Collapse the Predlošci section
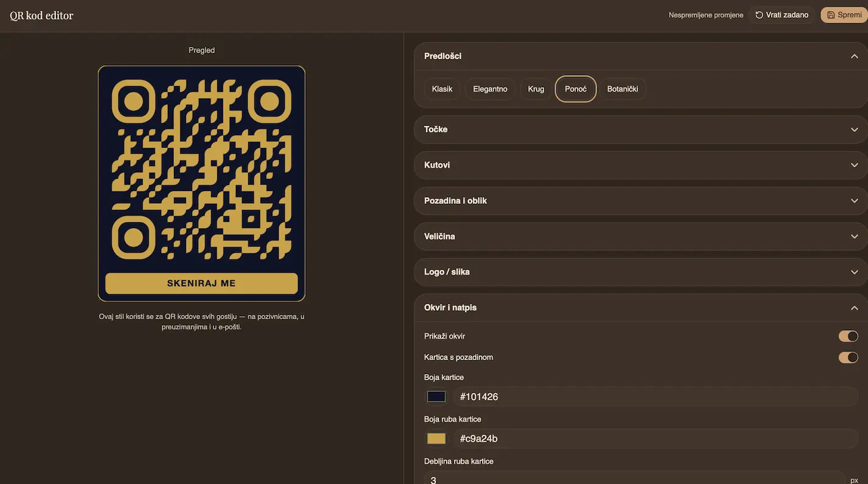868x484 pixels. coord(641,56)
